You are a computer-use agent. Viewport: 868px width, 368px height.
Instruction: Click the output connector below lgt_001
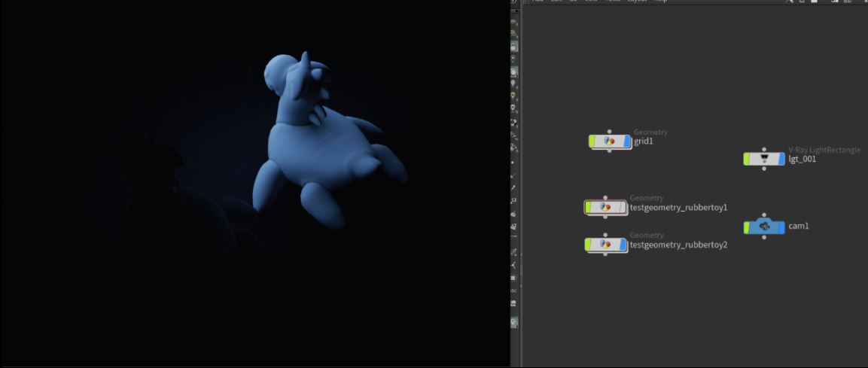764,169
